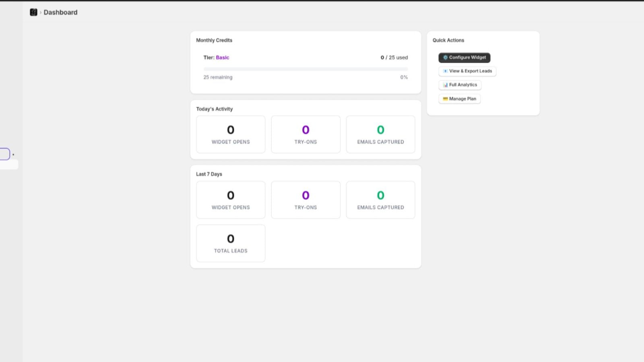This screenshot has width=644, height=362.
Task: Click the bar chart icon on Full Analytics
Action: [x=445, y=85]
